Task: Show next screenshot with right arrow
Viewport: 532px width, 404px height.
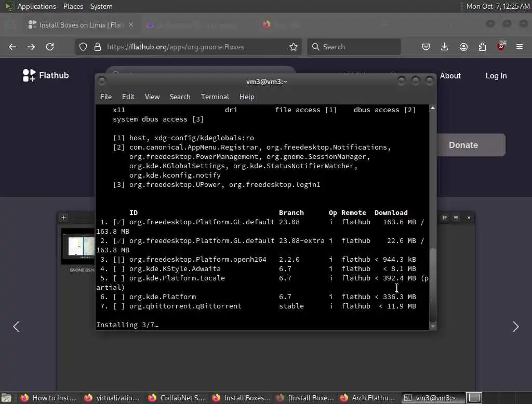Action: (x=515, y=326)
